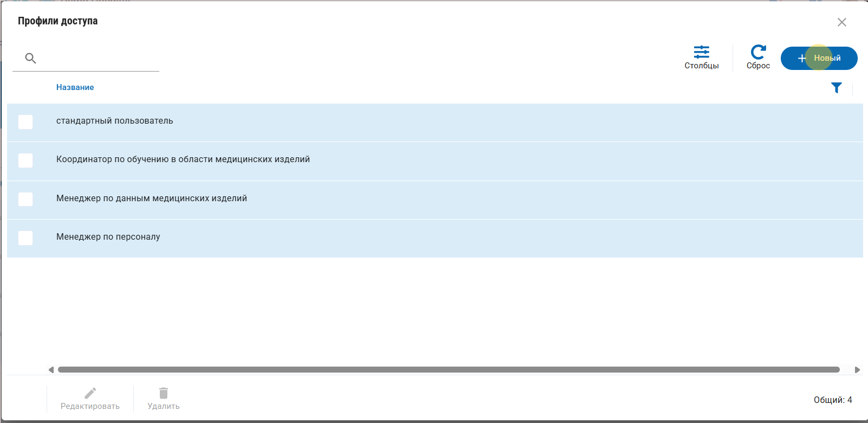The width and height of the screenshot is (868, 423).
Task: Toggle the Менеджер по персоналу checkbox
Action: point(25,238)
